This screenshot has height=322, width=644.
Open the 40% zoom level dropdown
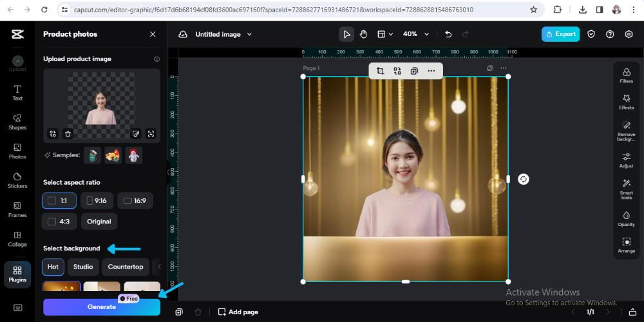[415, 35]
